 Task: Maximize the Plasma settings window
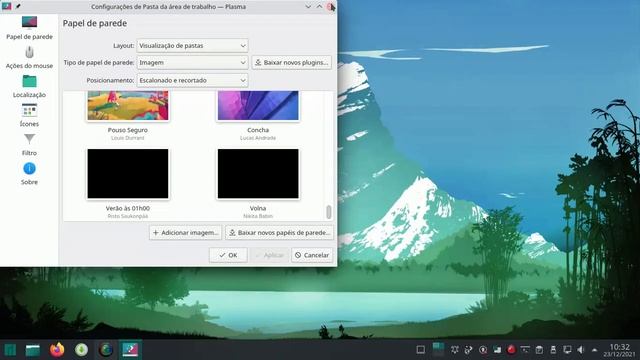coord(319,7)
